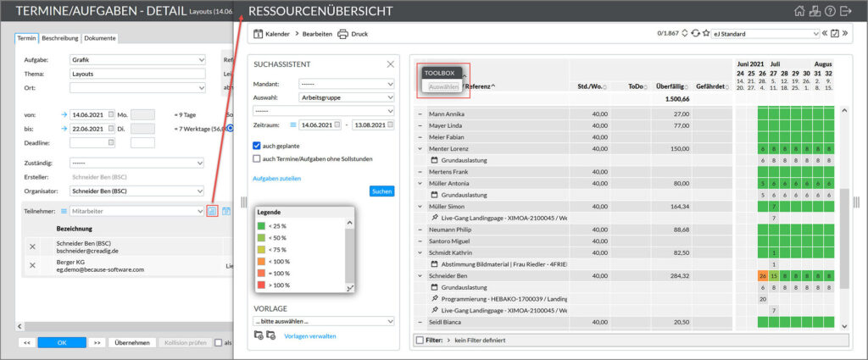Go to next period with double-right arrow
Image resolution: width=868 pixels, height=360 pixels.
(x=845, y=33)
